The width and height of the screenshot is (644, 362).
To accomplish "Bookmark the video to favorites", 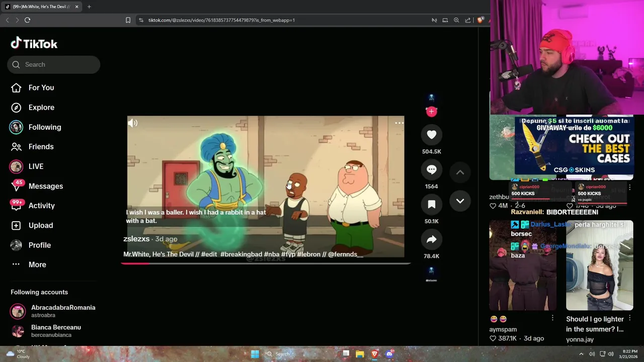I will click(x=431, y=205).
